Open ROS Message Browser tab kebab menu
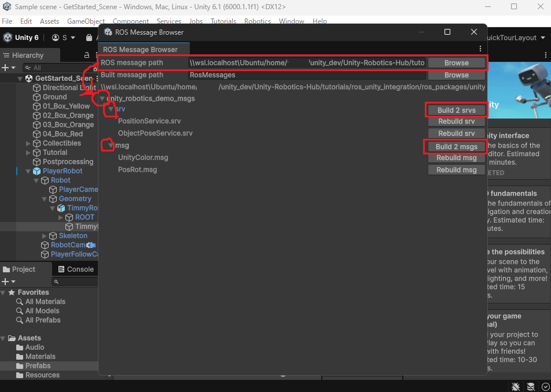 tap(480, 48)
